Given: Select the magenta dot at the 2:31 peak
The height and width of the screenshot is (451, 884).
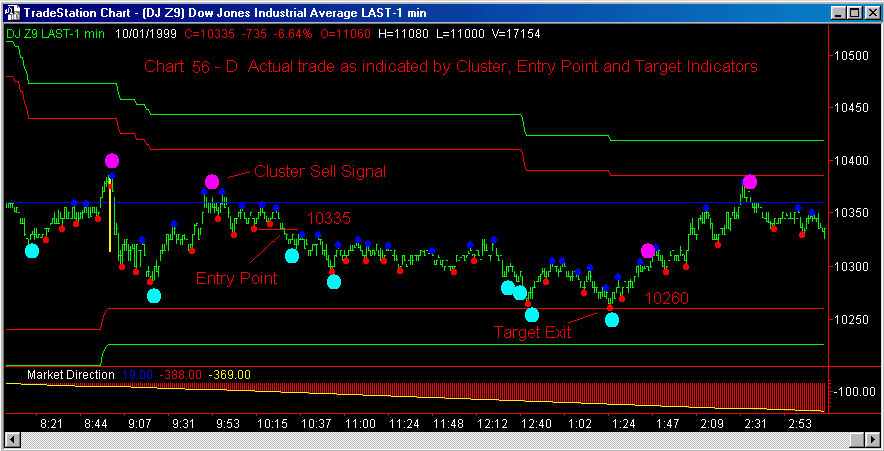Looking at the screenshot, I should coord(750,182).
